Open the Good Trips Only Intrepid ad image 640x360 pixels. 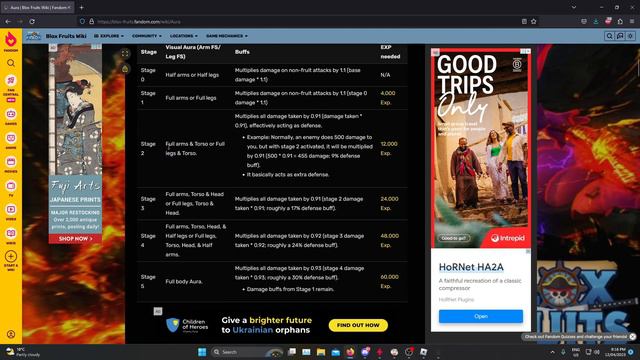tap(481, 148)
